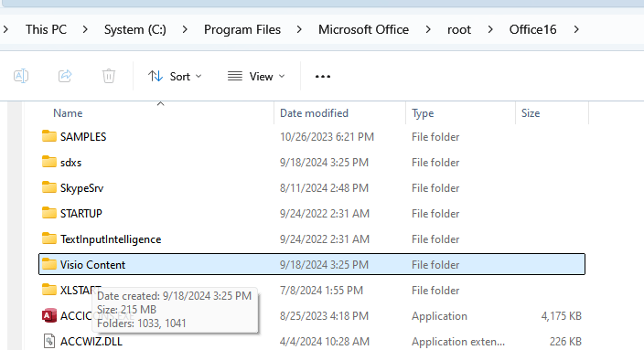Select the Access application icon

48,315
